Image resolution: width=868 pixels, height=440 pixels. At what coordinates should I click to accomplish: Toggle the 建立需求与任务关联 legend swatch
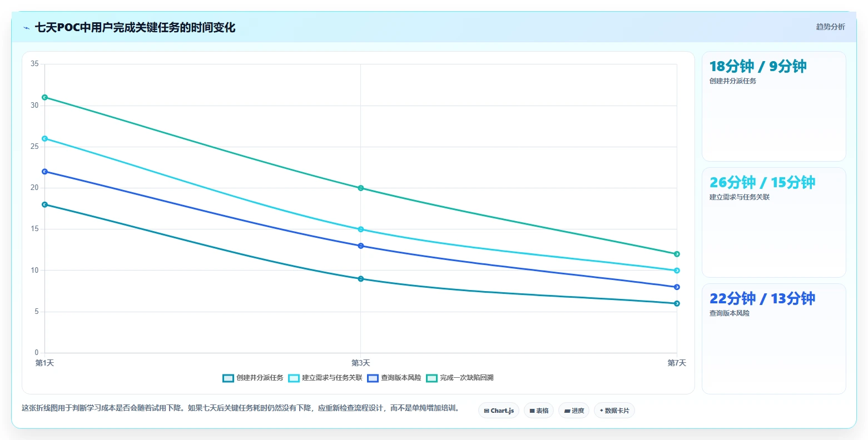pos(294,378)
